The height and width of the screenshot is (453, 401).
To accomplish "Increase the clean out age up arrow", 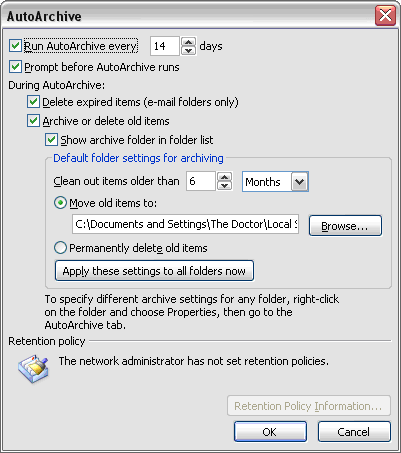I will coord(225,177).
